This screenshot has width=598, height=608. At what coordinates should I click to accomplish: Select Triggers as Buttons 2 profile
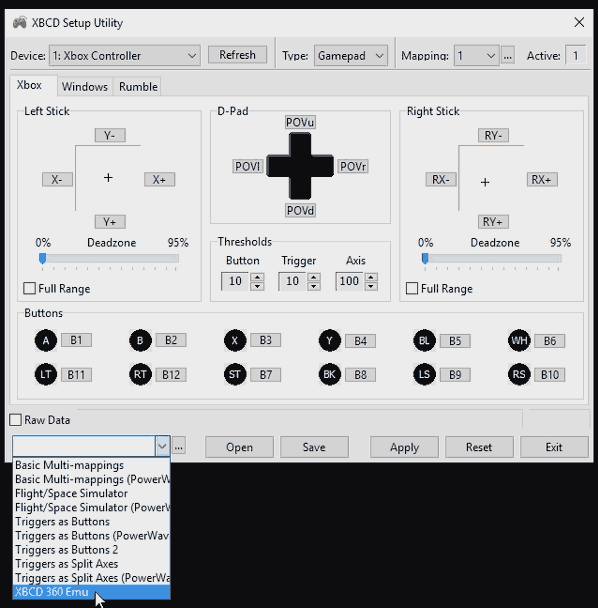(x=92, y=549)
